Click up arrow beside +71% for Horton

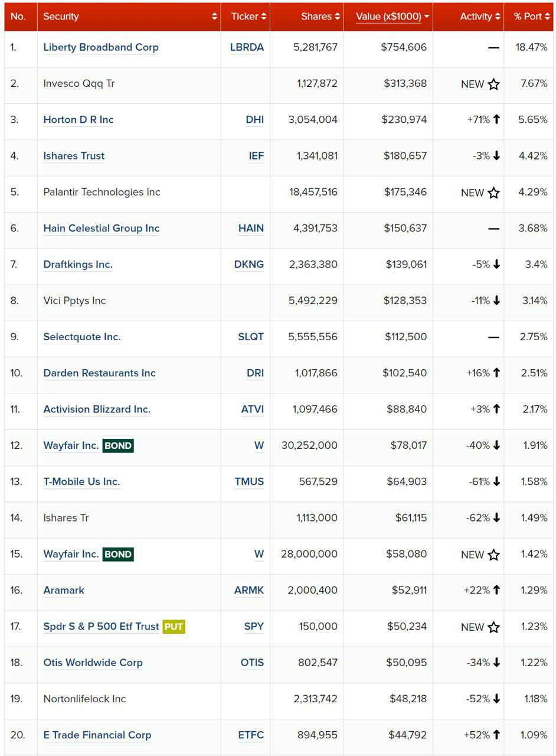click(496, 120)
